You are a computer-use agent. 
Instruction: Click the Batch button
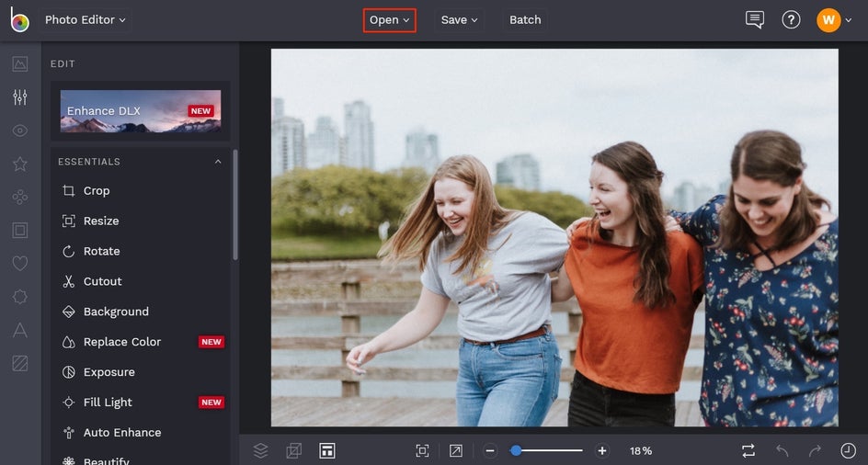pos(525,19)
